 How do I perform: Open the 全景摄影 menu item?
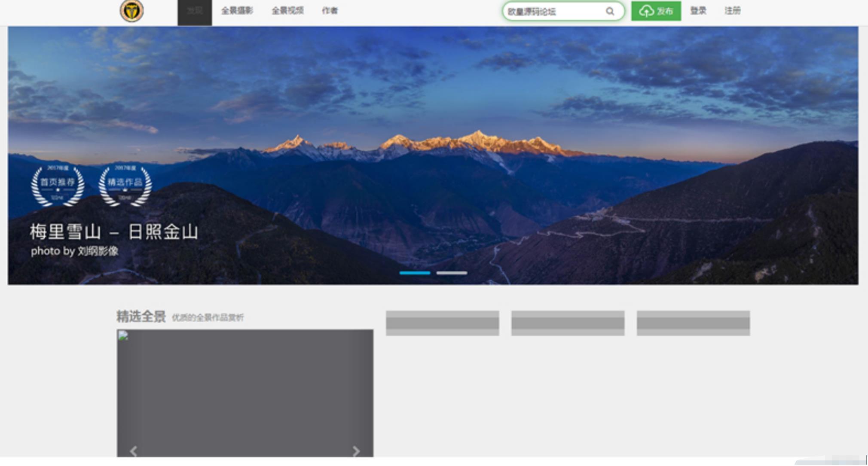237,11
